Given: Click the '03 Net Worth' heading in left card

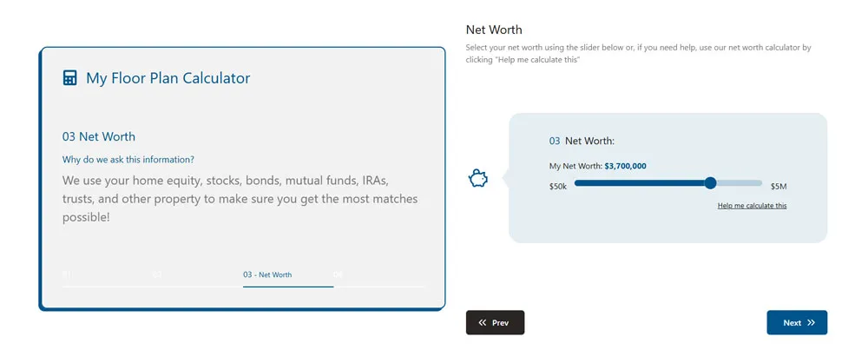Looking at the screenshot, I should [x=99, y=137].
